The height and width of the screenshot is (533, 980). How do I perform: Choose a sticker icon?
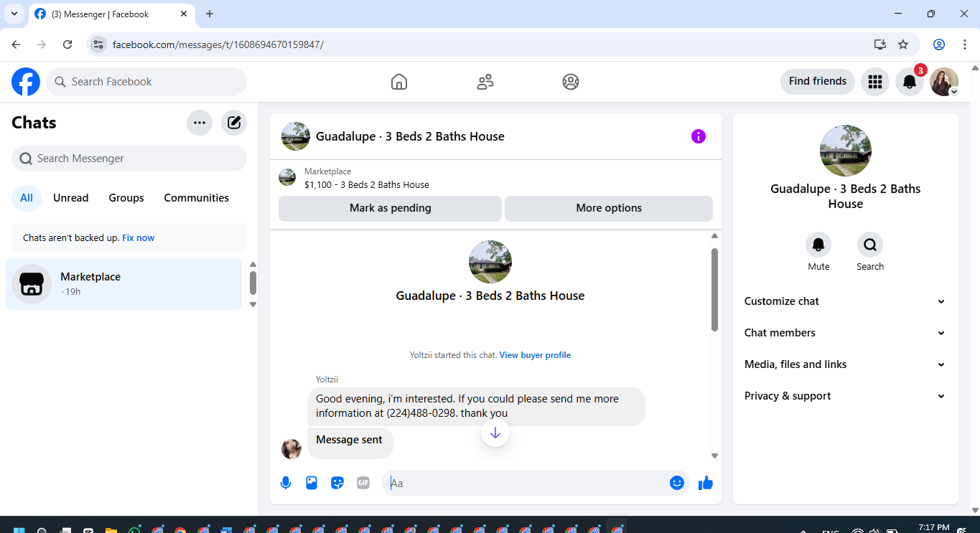[337, 483]
